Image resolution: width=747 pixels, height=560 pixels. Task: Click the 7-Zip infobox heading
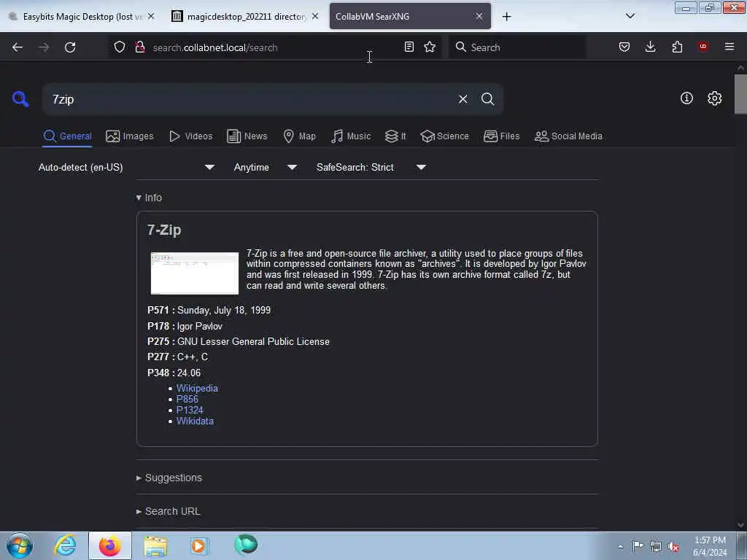pos(164,230)
